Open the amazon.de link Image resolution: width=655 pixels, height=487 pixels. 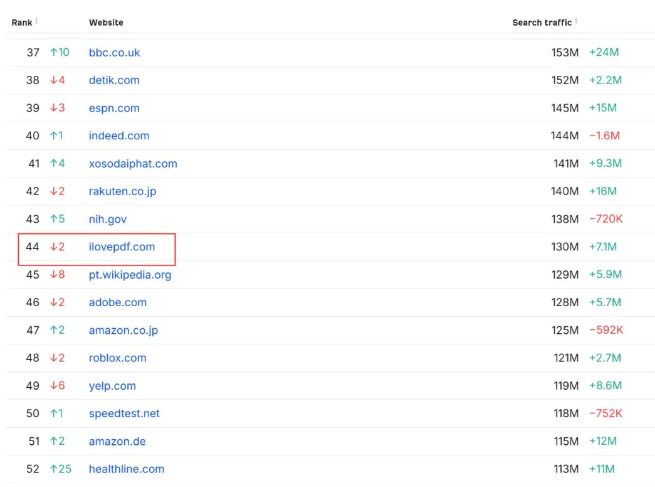click(x=117, y=441)
